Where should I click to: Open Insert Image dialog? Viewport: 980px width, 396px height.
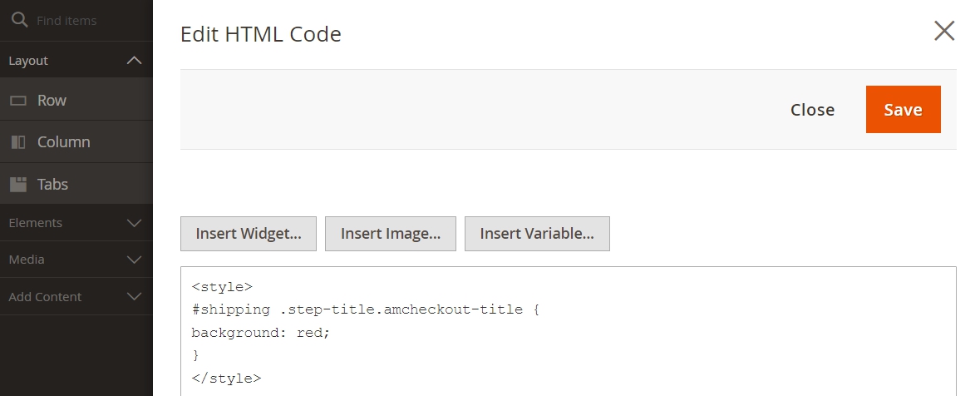click(391, 233)
